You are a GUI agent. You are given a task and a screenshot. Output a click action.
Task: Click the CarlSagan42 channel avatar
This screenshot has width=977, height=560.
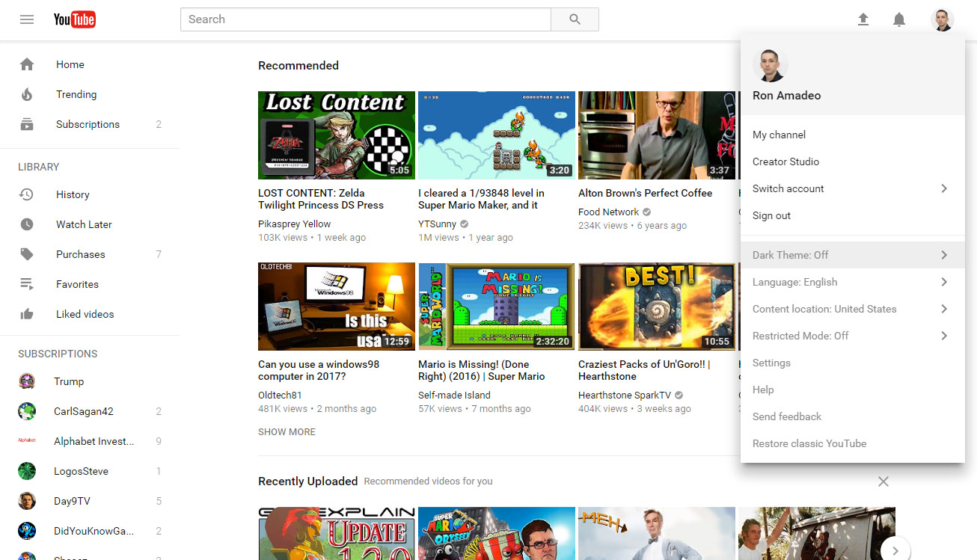(27, 411)
